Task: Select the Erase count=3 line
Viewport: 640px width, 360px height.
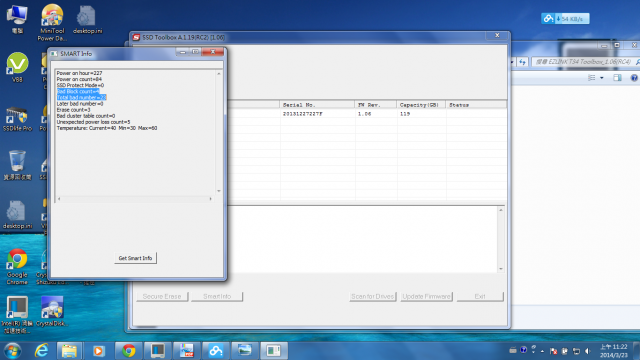Action: click(x=73, y=110)
